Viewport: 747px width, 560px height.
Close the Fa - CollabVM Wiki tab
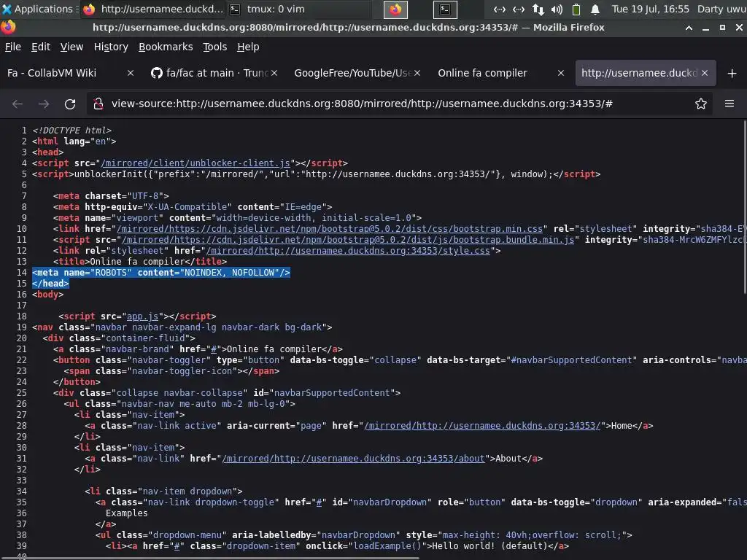point(131,73)
